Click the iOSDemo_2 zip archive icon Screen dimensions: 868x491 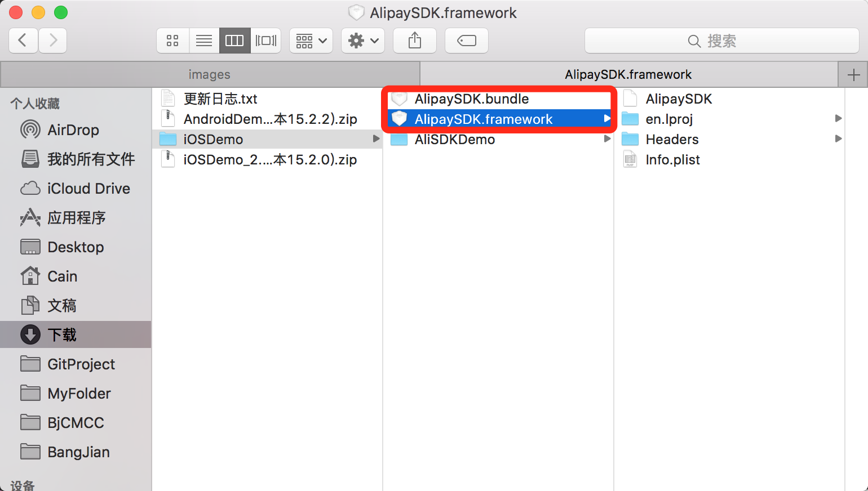pos(168,159)
